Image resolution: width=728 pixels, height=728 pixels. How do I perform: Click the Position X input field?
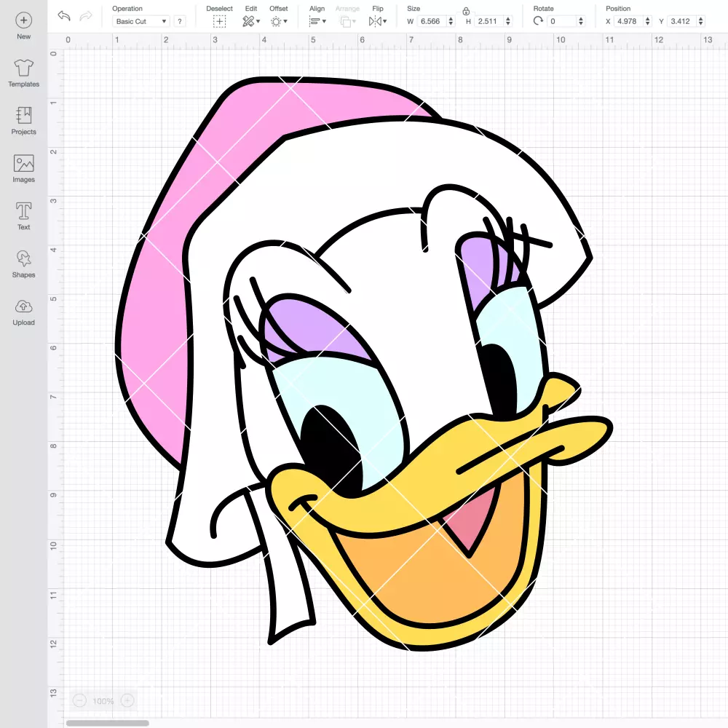(x=629, y=21)
